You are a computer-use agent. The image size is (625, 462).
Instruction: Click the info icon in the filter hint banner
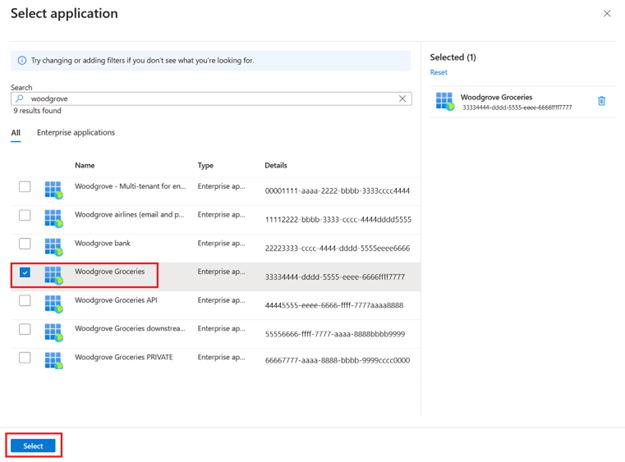(22, 61)
